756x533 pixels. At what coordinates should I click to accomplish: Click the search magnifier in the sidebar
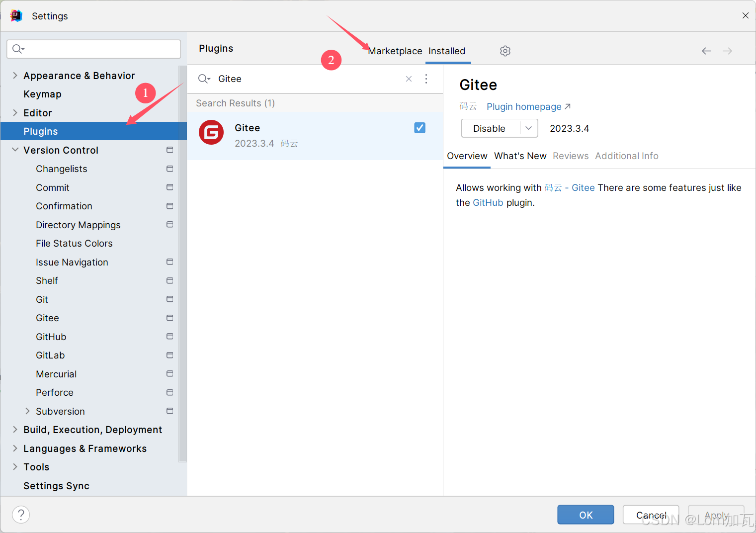click(18, 49)
